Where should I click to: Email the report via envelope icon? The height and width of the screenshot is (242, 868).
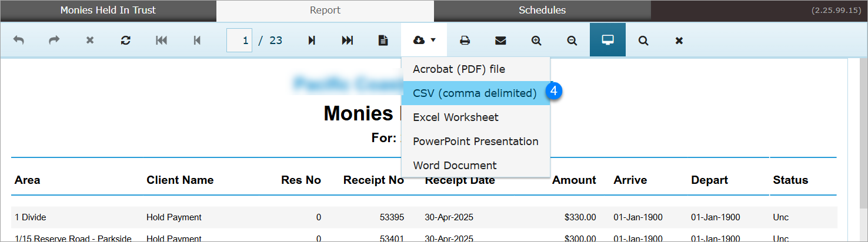[500, 41]
